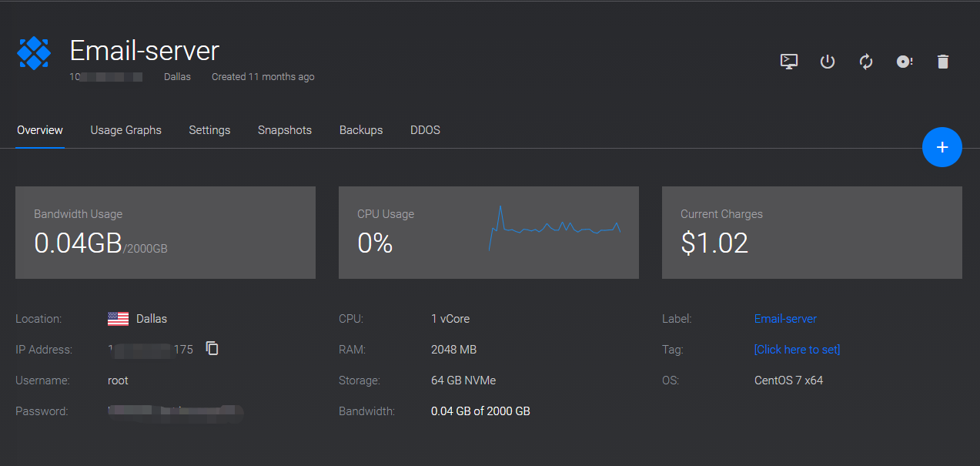Screen dimensions: 980x466
Task: Open the Backups tab
Action: 361,130
